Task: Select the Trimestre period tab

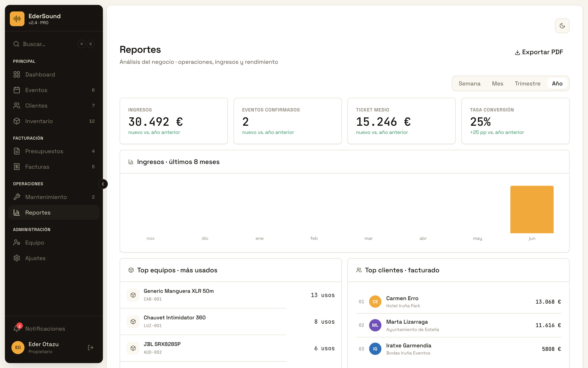Action: (528, 83)
